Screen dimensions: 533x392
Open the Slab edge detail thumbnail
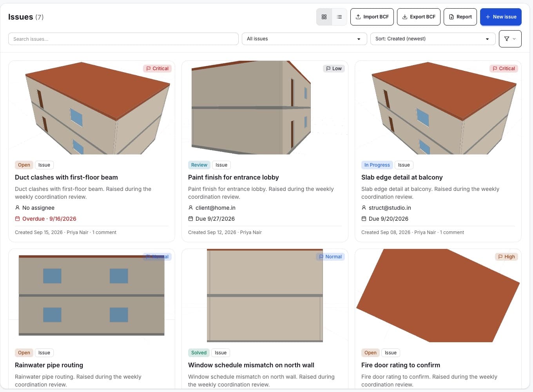tap(438, 107)
